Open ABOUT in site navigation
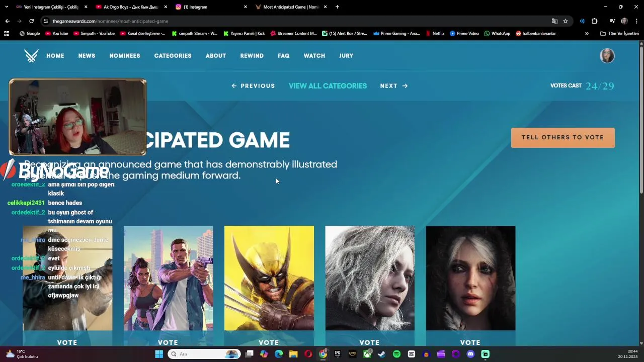The width and height of the screenshot is (644, 362). [216, 56]
